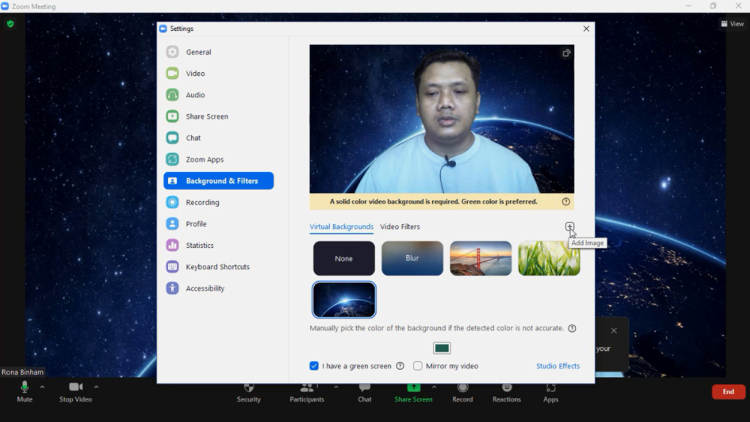
Task: Uncheck I have a green screen
Action: point(314,366)
